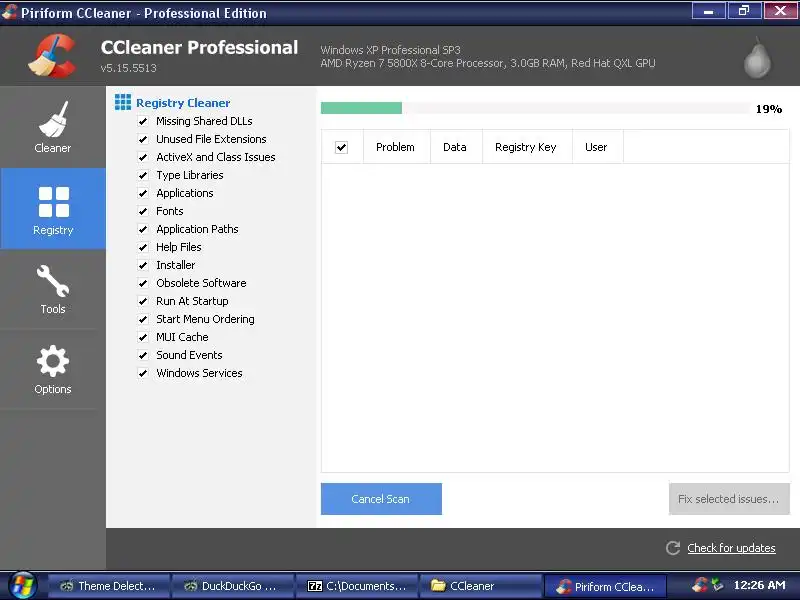Open the Options gear icon
This screenshot has height=600, width=800.
(x=53, y=361)
